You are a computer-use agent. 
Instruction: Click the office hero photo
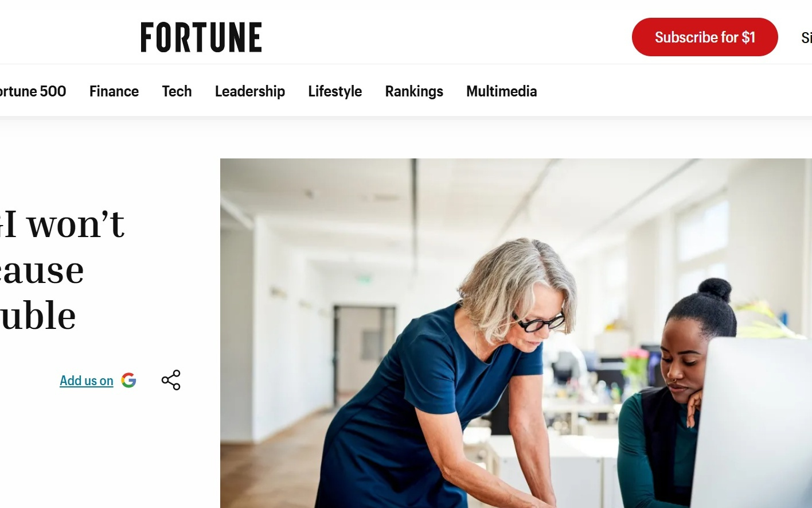[x=516, y=333]
